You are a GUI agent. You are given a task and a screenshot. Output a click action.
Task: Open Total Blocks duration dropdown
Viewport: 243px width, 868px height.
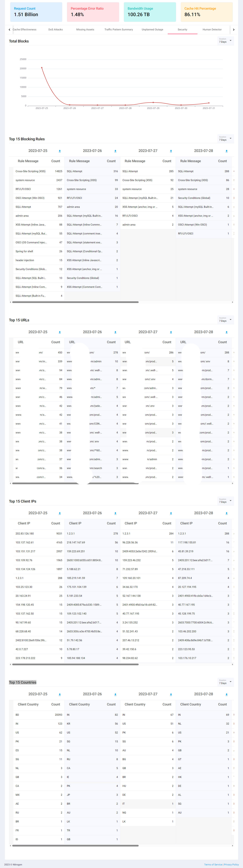tap(225, 41)
